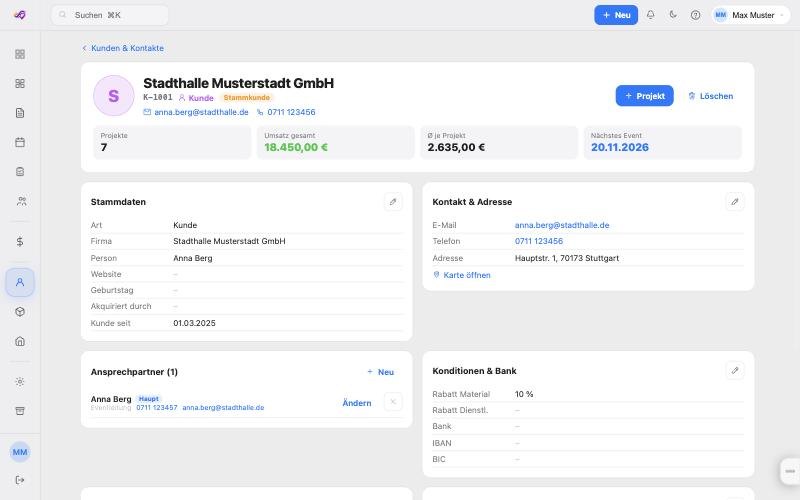This screenshot has width=800, height=500.
Task: Click the Projekte 7 stat card
Action: [172, 142]
